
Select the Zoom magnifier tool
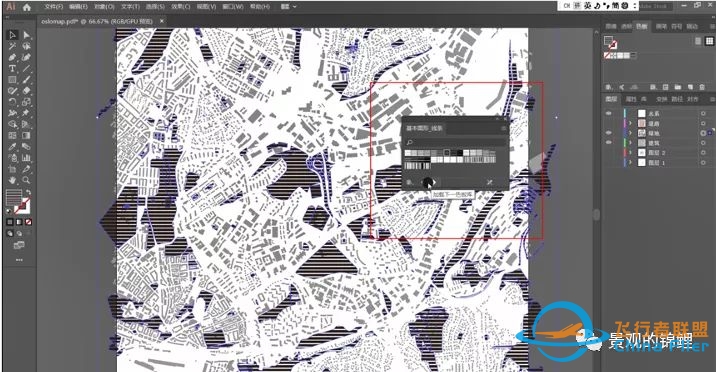(x=26, y=180)
